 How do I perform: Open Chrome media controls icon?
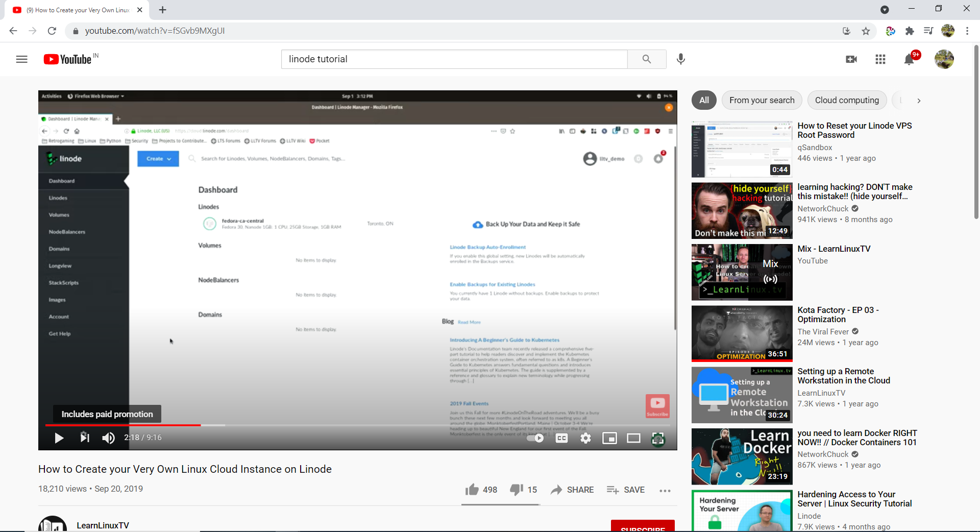[928, 31]
